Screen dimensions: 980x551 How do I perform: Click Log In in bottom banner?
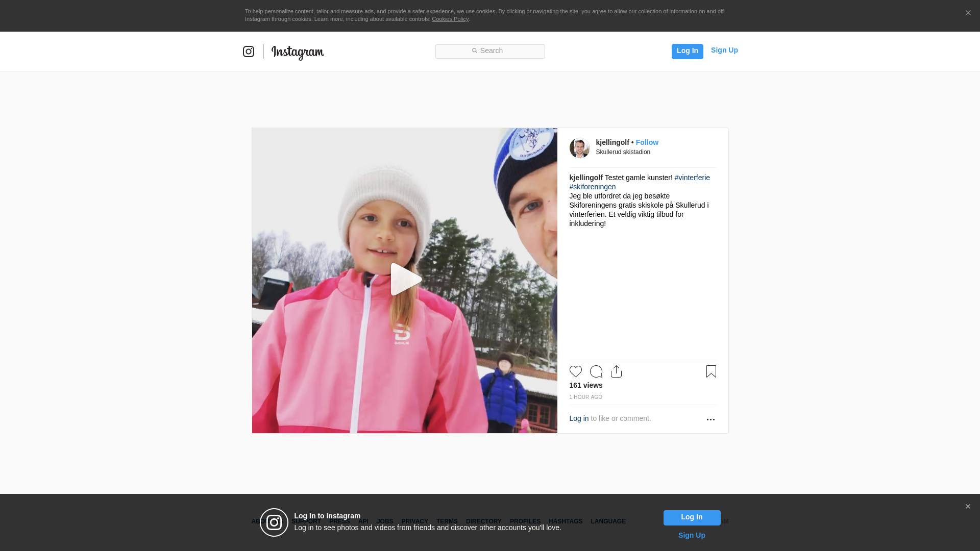tap(692, 517)
